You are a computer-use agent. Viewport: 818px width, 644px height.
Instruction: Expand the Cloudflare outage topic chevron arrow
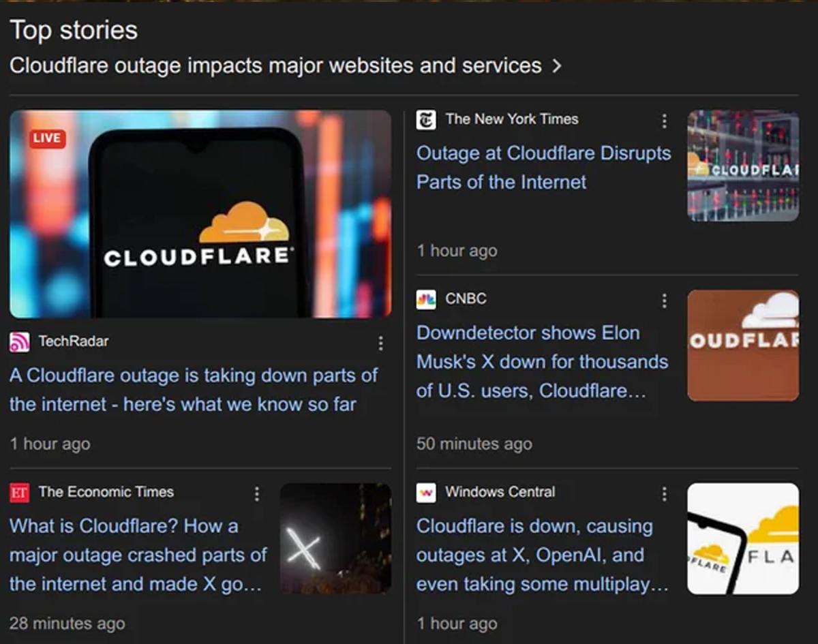point(557,66)
